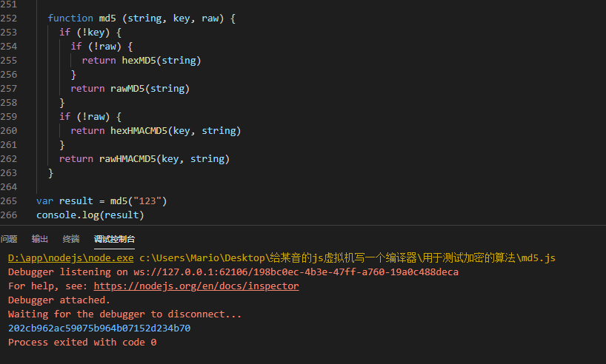Click line number 252 in the gutter
This screenshot has height=364, width=606.
pyautogui.click(x=9, y=18)
